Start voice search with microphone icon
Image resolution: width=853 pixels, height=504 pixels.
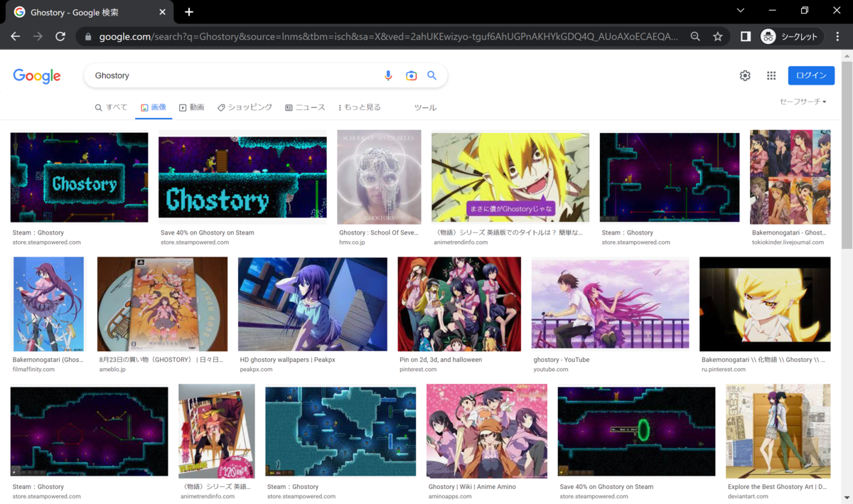point(388,75)
